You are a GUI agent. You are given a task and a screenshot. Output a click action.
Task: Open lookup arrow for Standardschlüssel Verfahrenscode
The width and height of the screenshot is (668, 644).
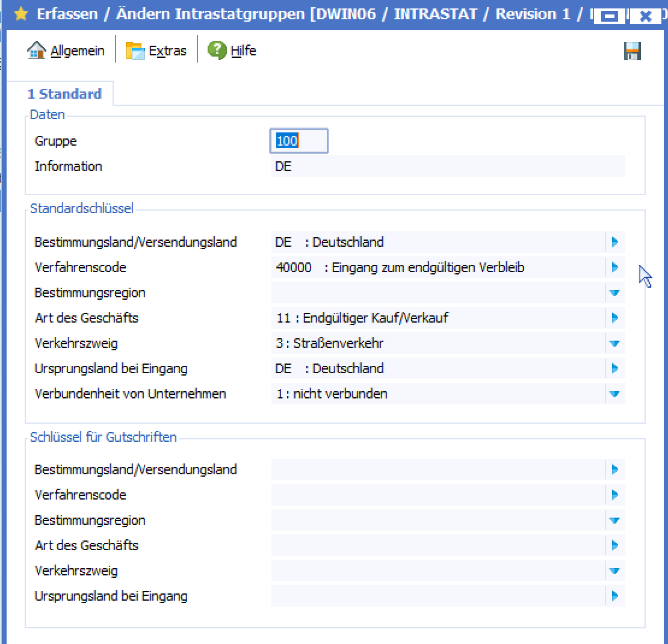[615, 267]
